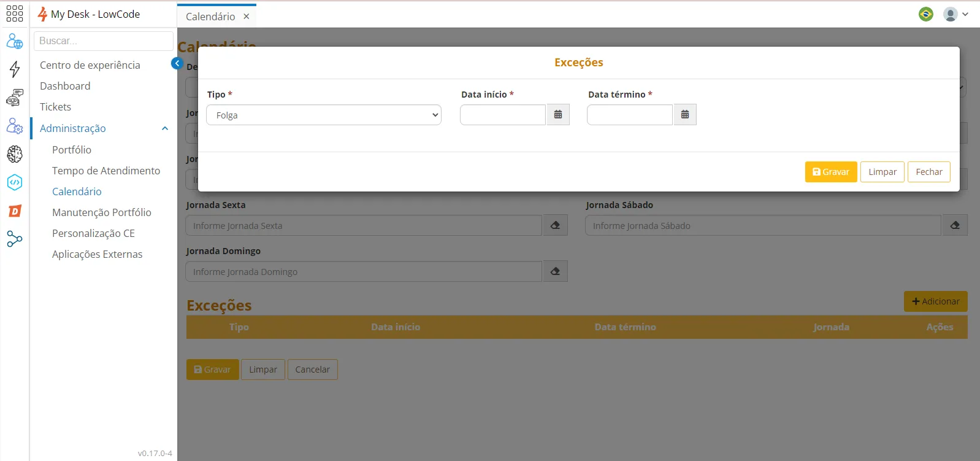The height and width of the screenshot is (461, 980).
Task: Clear Jornada Sábado with eraser icon
Action: (x=955, y=225)
